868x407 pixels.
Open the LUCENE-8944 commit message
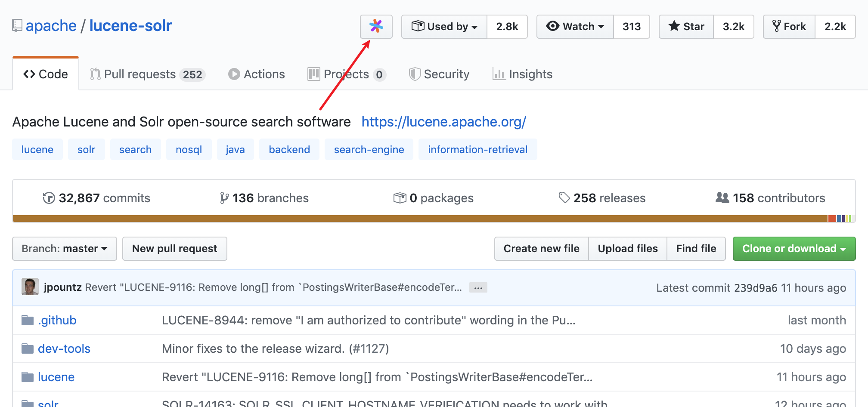[369, 320]
